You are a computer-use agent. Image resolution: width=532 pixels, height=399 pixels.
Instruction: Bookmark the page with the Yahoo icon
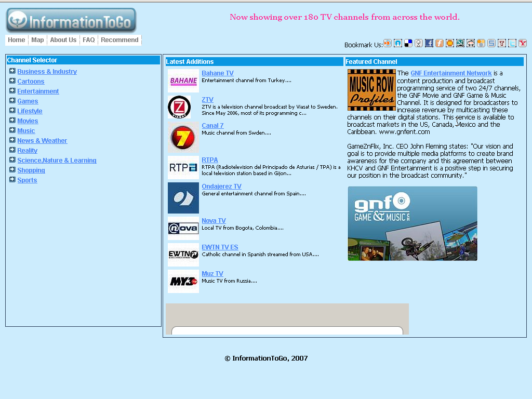(523, 43)
